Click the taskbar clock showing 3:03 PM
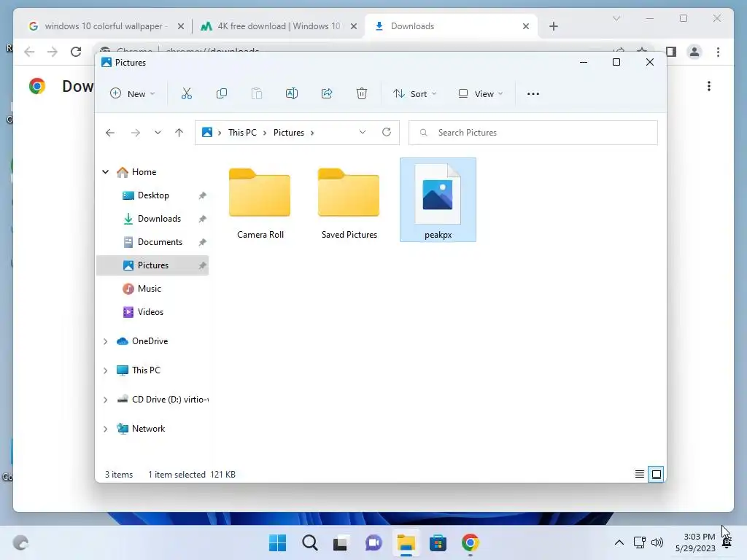This screenshot has width=747, height=560. click(x=695, y=542)
